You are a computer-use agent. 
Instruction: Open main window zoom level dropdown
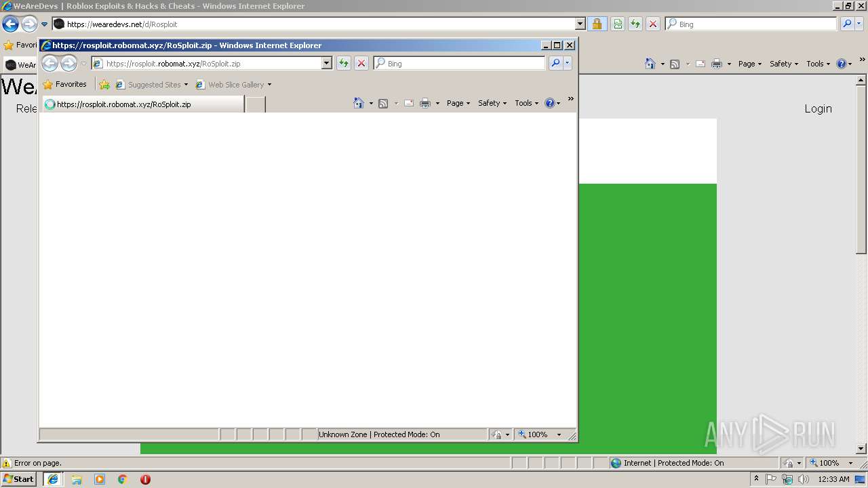(x=850, y=463)
